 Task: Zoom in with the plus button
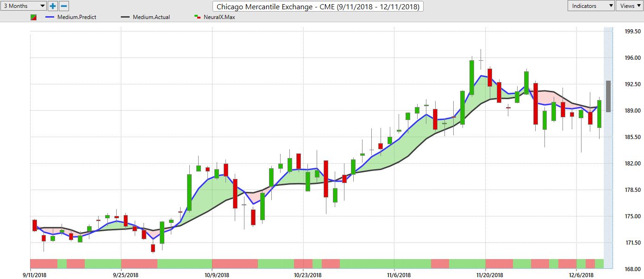pos(53,6)
